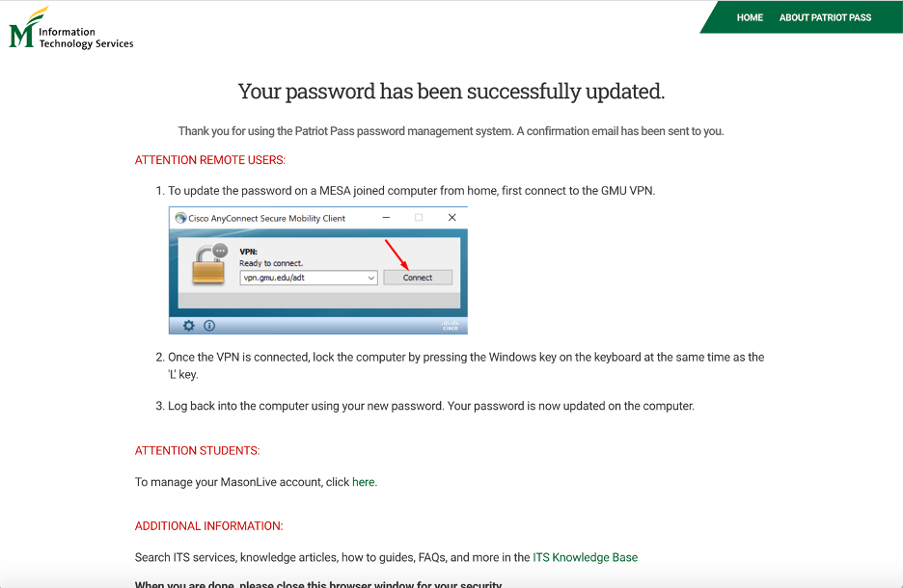Click the AnyConnect window minimize icon

(386, 219)
